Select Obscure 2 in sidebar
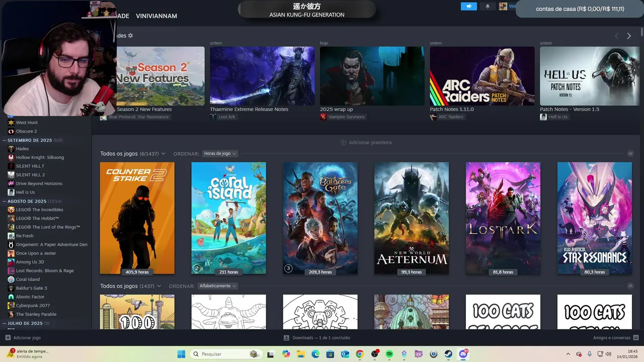 [22, 131]
